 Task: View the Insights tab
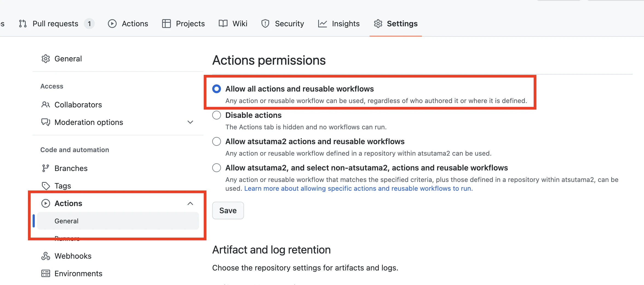[x=339, y=24]
